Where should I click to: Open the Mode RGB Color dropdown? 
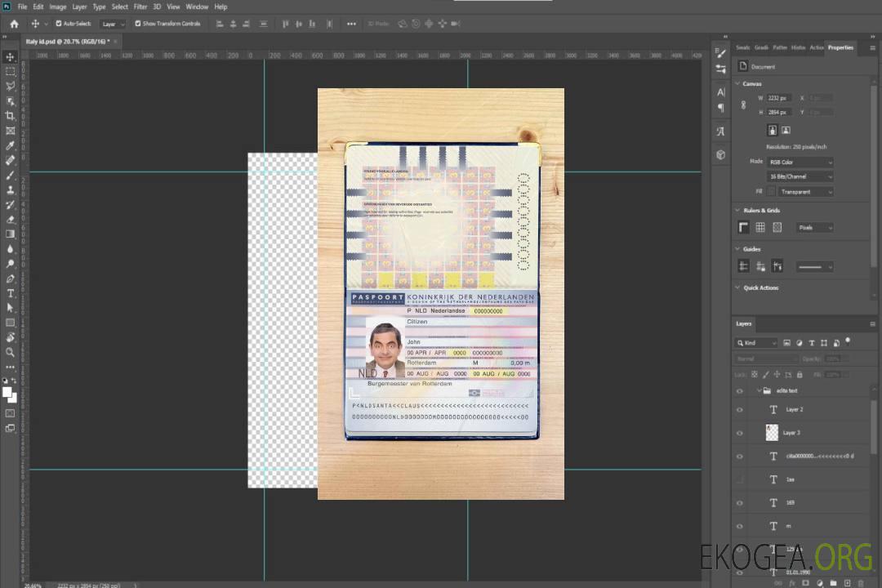800,162
